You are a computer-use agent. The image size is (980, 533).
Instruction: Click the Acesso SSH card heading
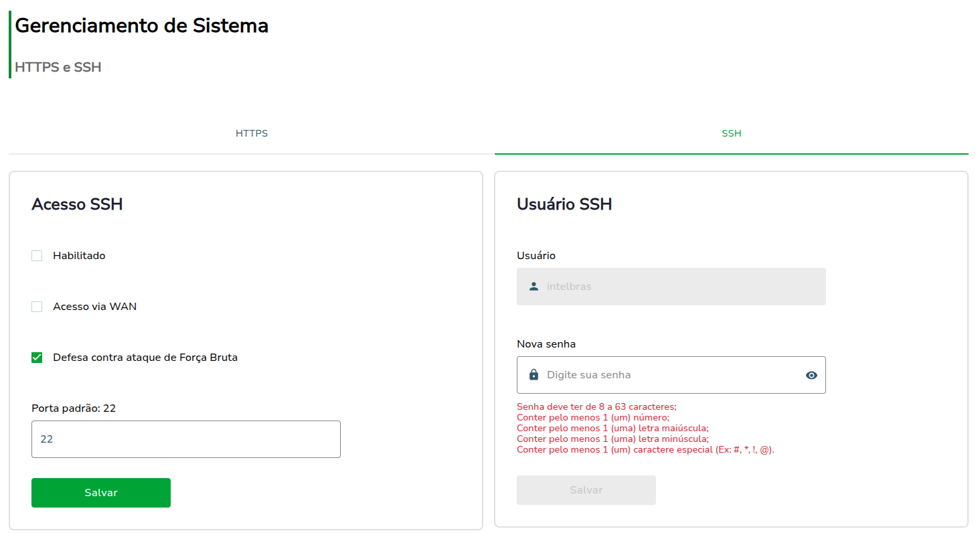(x=77, y=204)
